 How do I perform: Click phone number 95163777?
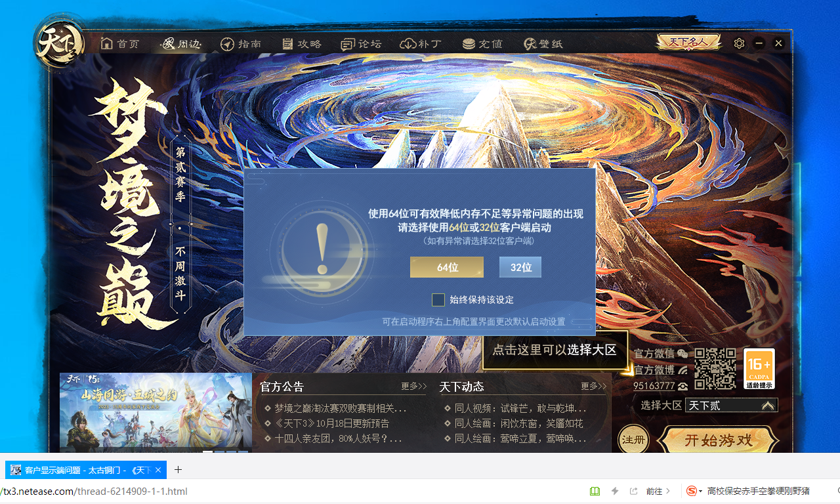tap(654, 386)
